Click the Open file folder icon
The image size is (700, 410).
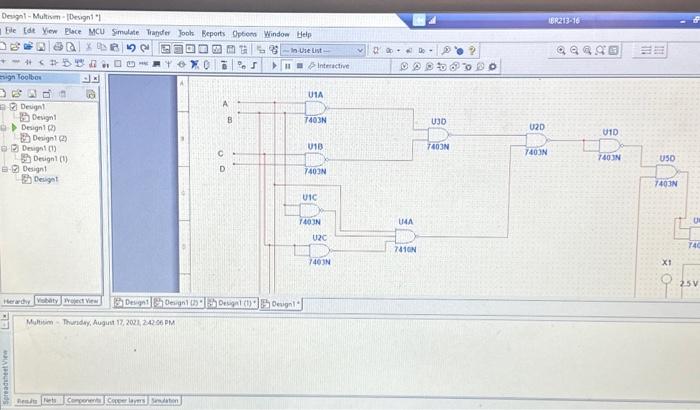point(15,47)
